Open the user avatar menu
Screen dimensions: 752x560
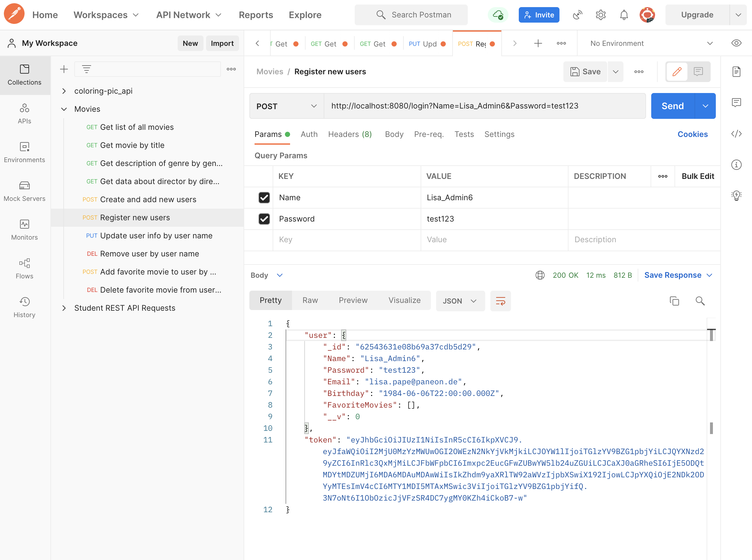click(x=647, y=15)
